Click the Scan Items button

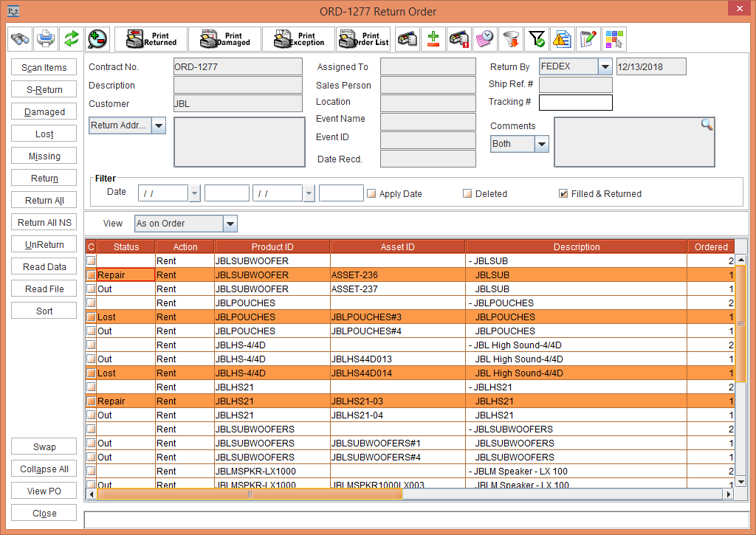(44, 68)
